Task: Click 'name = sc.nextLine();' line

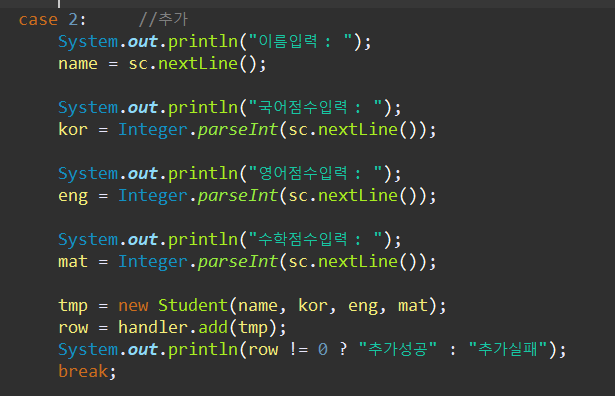Action: tap(162, 64)
